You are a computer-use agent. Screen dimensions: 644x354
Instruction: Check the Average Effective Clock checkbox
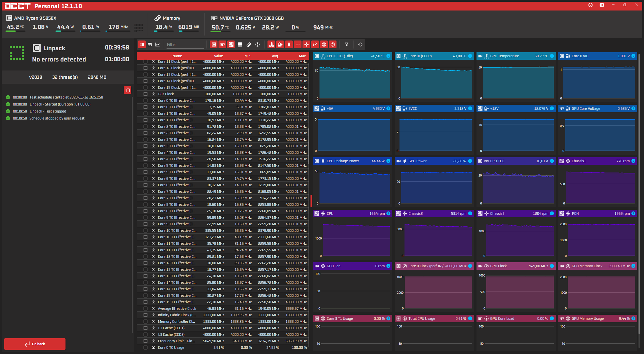pos(145,308)
